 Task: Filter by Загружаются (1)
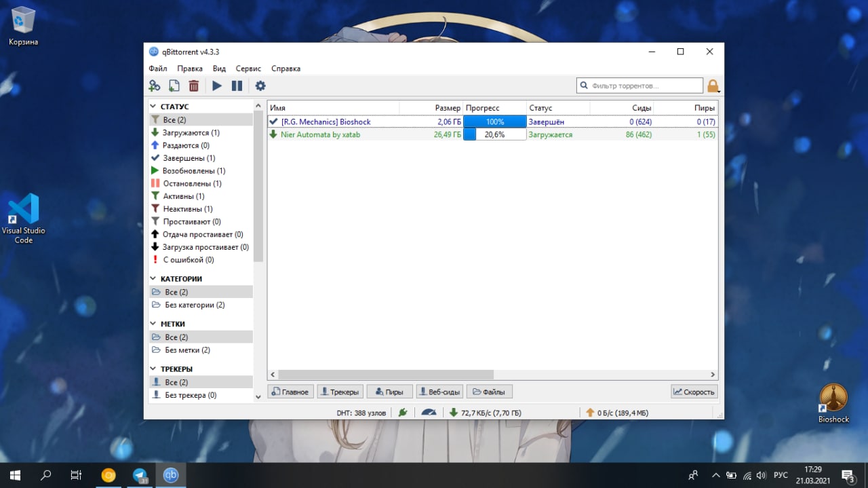[x=201, y=133]
